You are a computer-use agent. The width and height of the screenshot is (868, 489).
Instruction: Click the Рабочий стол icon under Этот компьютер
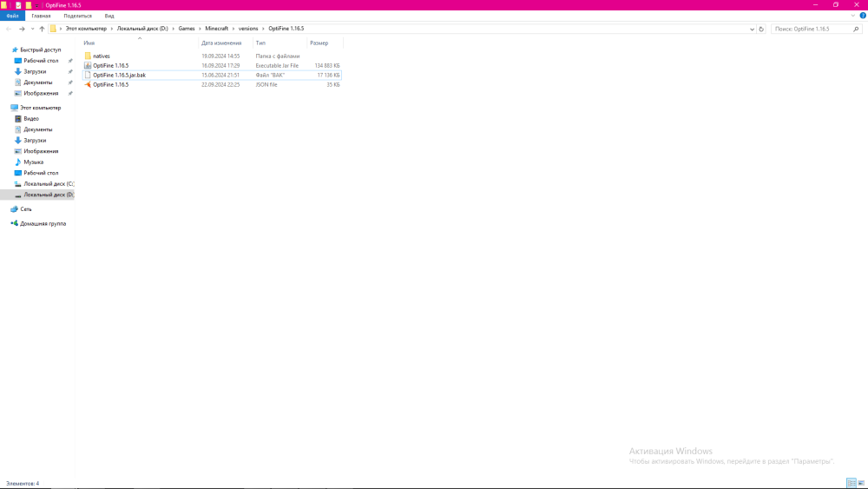[x=17, y=174]
